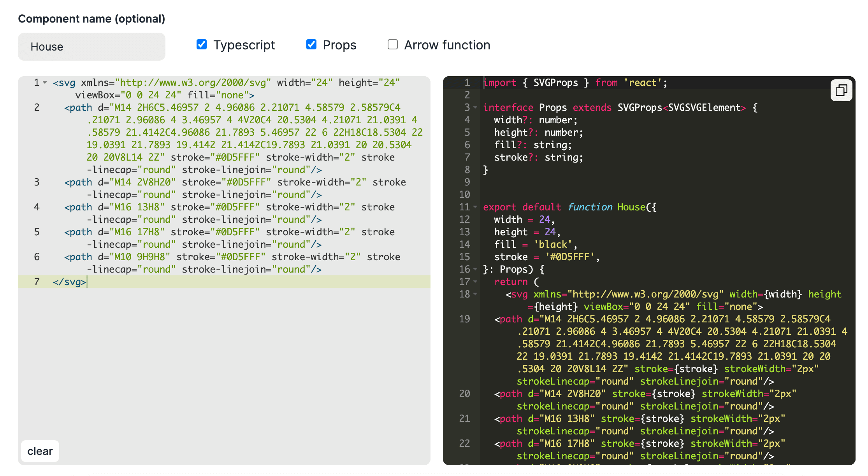Click the component name field containing House
The width and height of the screenshot is (868, 476).
[91, 47]
